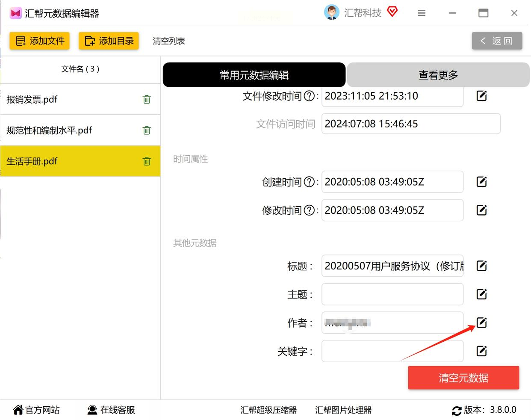This screenshot has height=420, width=531.
Task: Open the 官方网站 link in the footer
Action: (x=36, y=410)
